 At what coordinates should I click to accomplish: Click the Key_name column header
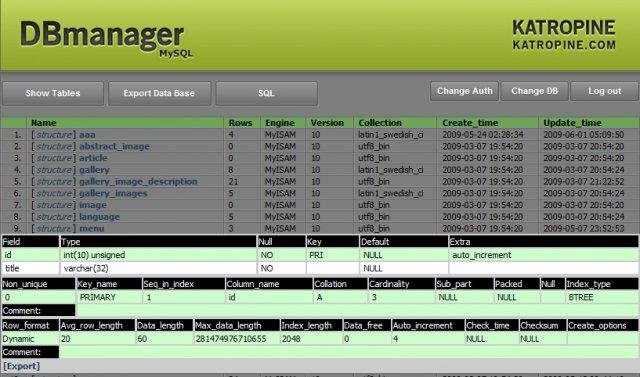pyautogui.click(x=109, y=284)
